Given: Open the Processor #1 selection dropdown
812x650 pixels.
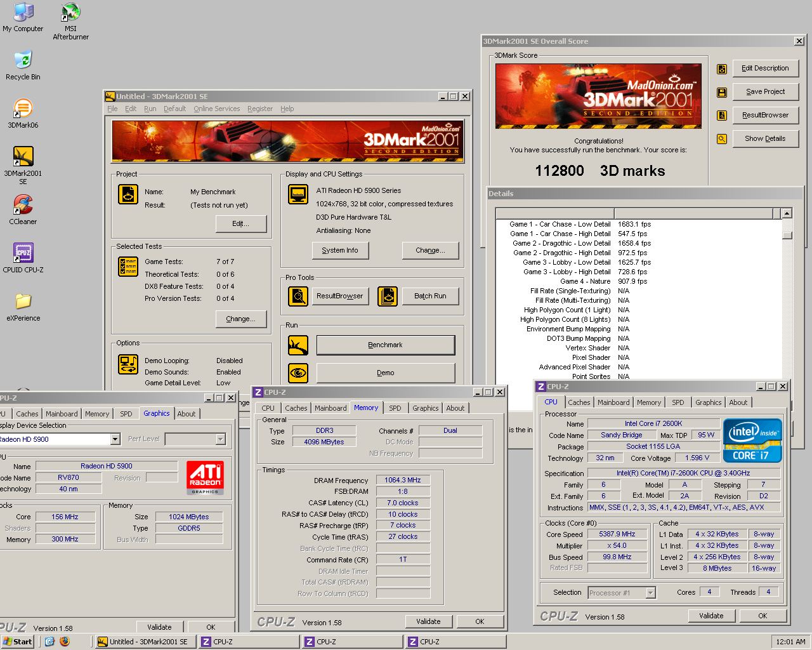Looking at the screenshot, I should coord(650,593).
